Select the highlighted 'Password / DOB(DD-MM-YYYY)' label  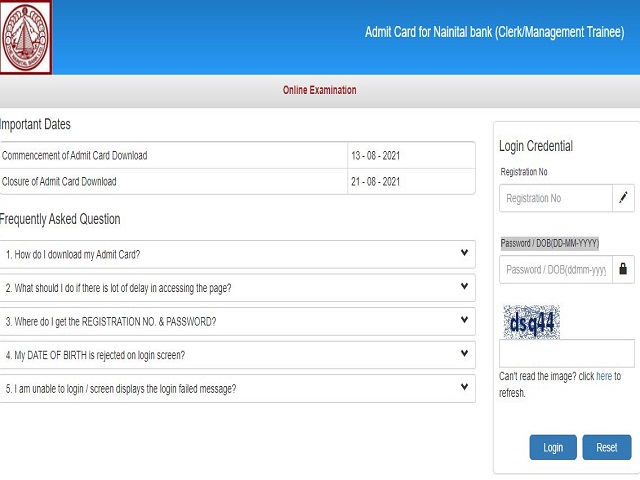(x=549, y=243)
